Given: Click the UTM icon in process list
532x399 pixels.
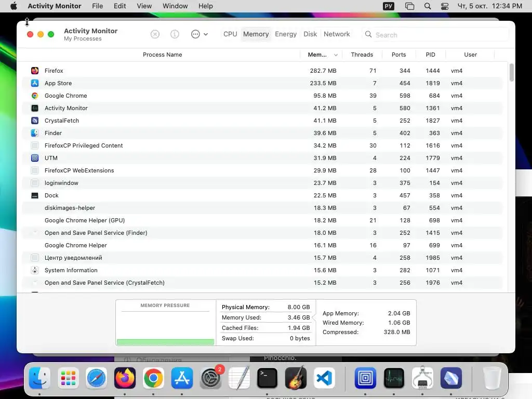Looking at the screenshot, I should point(35,158).
